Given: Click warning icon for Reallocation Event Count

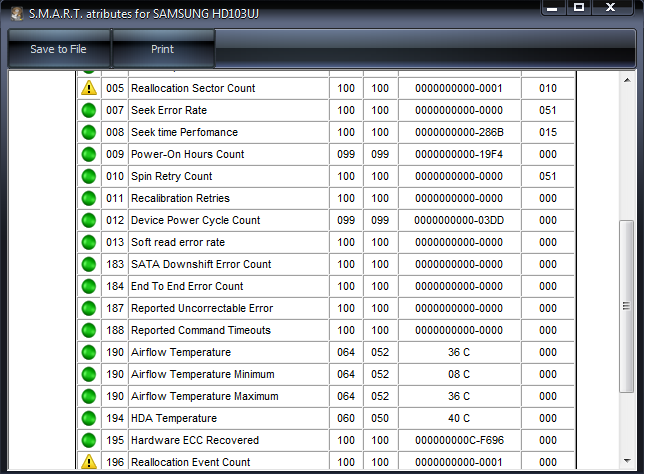Looking at the screenshot, I should click(89, 462).
